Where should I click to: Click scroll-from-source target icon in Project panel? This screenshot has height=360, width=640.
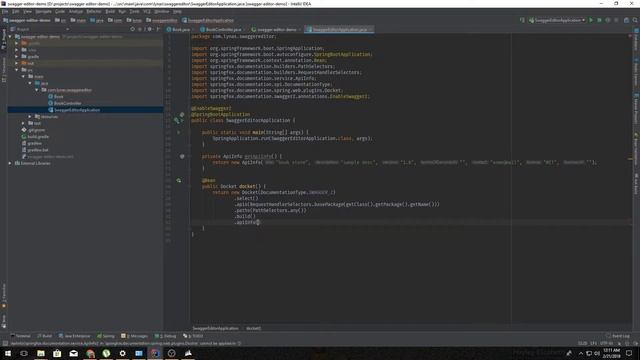coord(133,29)
